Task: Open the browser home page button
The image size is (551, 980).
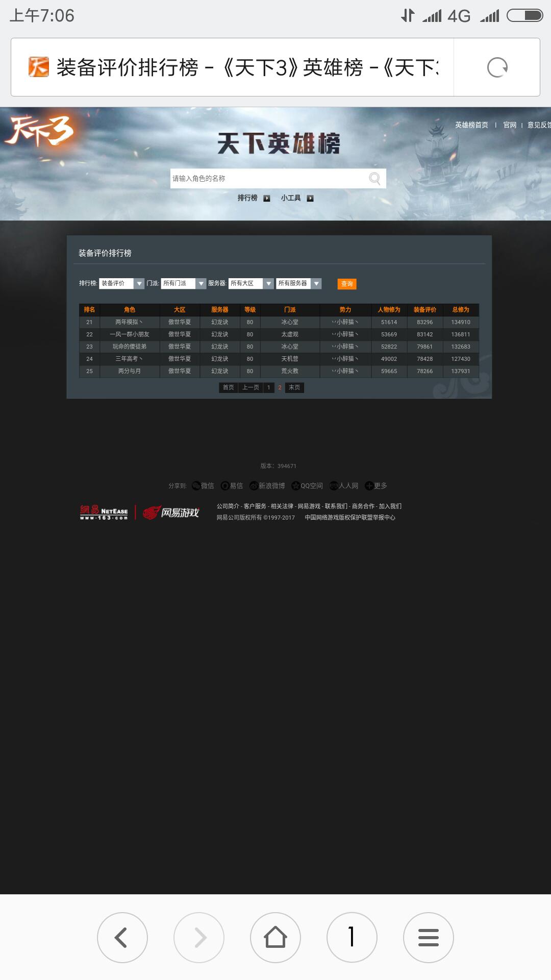Action: [275, 938]
